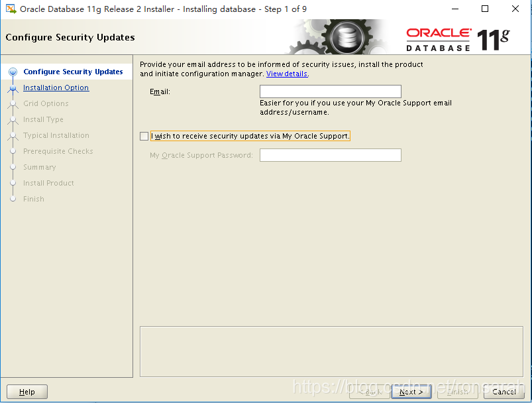Click the Finish button
The width and height of the screenshot is (532, 403).
pyautogui.click(x=457, y=391)
